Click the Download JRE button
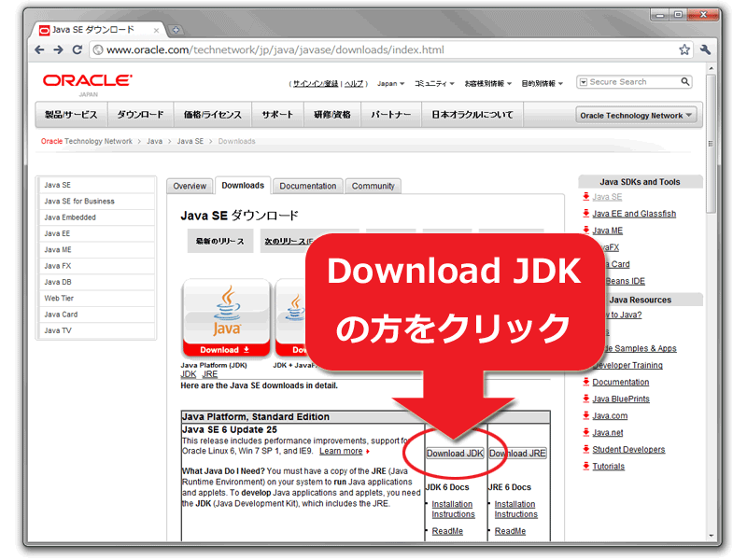This screenshot has height=560, width=747. (517, 454)
